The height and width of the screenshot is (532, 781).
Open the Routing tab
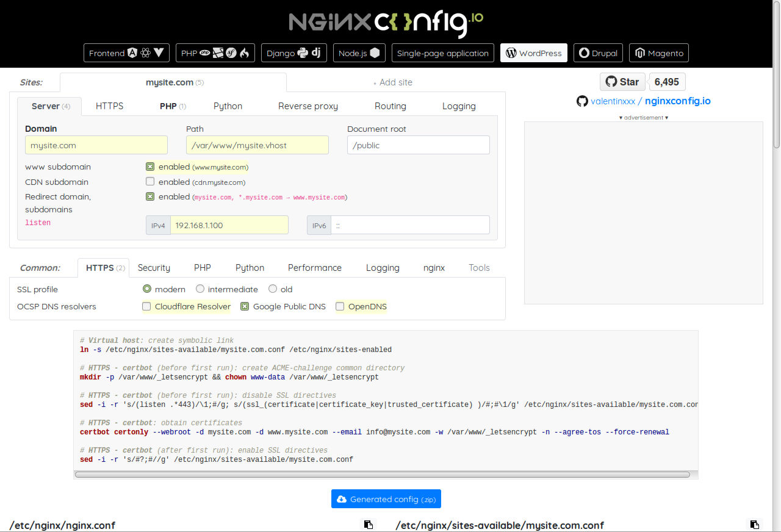tap(390, 106)
